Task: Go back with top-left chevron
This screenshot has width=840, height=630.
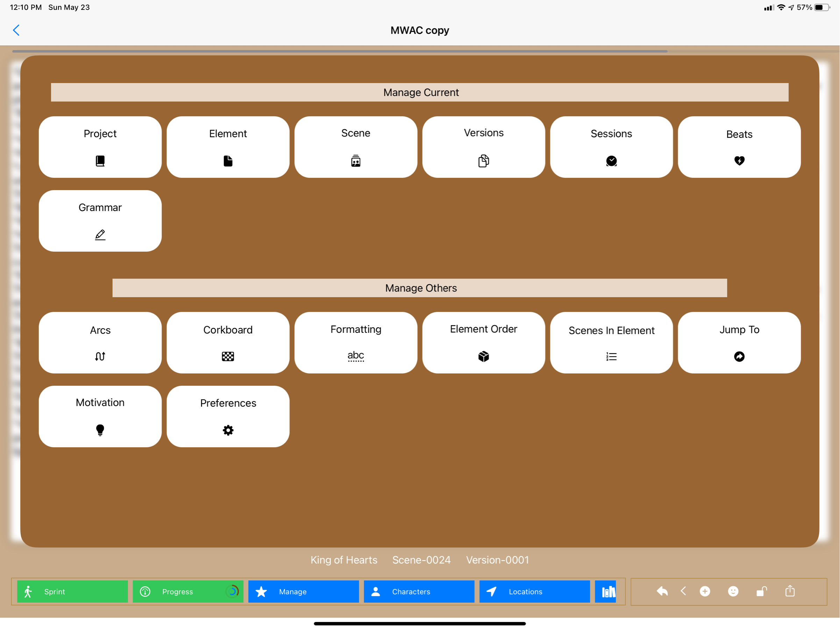Action: pos(16,30)
